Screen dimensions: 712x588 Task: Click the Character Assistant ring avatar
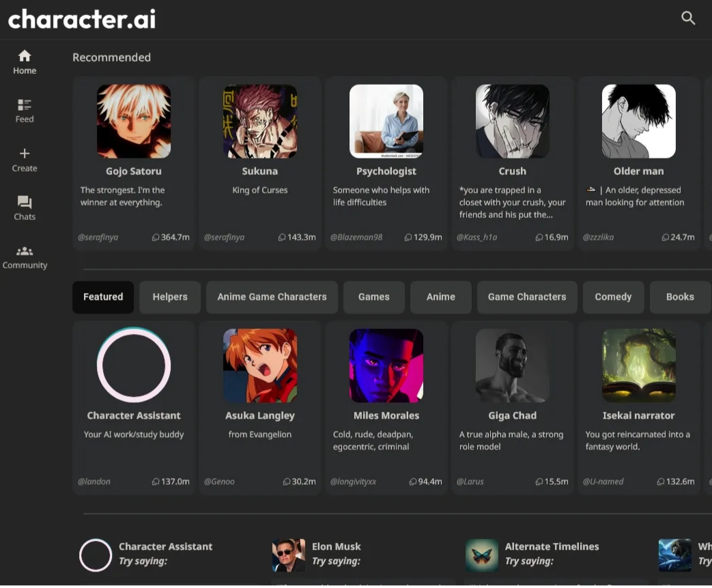[x=134, y=365]
